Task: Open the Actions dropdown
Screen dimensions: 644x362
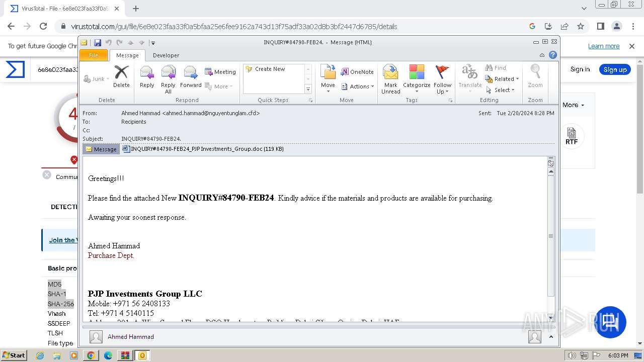Action: [x=358, y=86]
